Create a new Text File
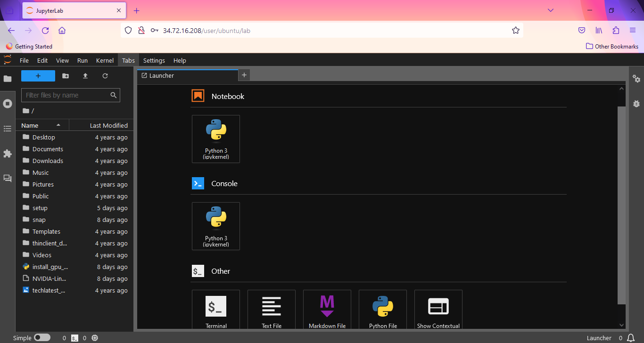This screenshot has width=644, height=343. click(x=272, y=310)
